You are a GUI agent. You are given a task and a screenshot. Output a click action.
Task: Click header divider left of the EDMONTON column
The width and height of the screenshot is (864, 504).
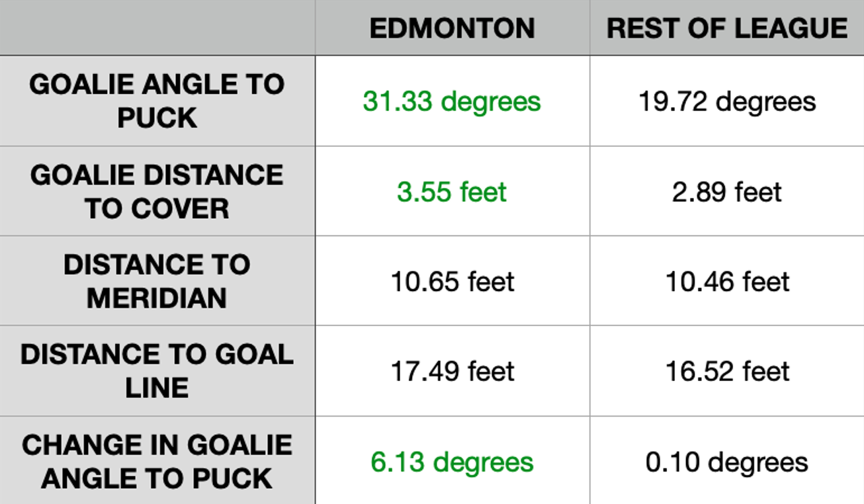click(x=316, y=28)
